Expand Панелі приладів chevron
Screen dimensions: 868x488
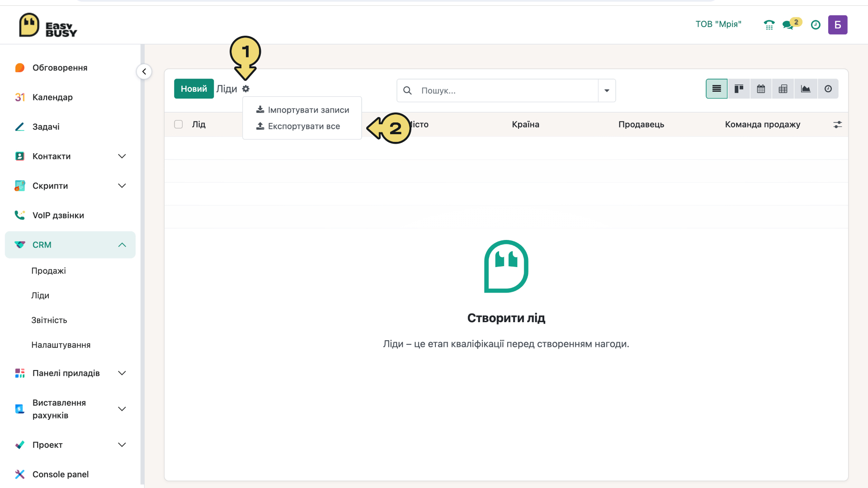pyautogui.click(x=122, y=373)
